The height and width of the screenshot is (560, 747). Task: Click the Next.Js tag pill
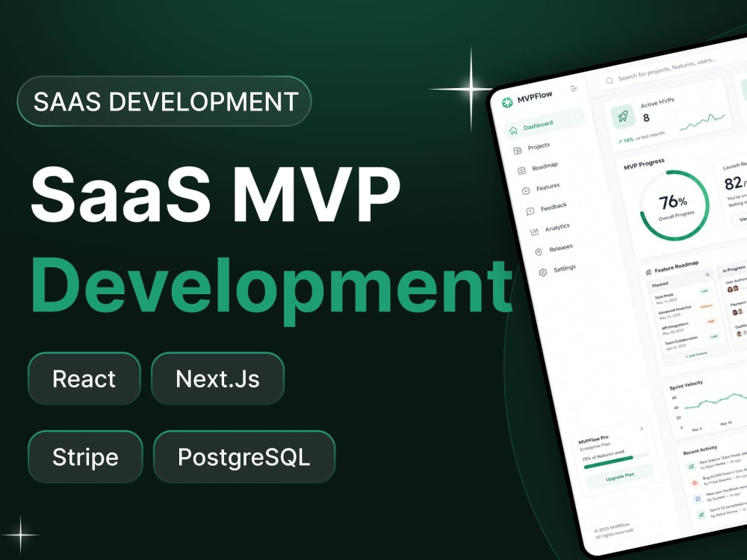tap(217, 379)
